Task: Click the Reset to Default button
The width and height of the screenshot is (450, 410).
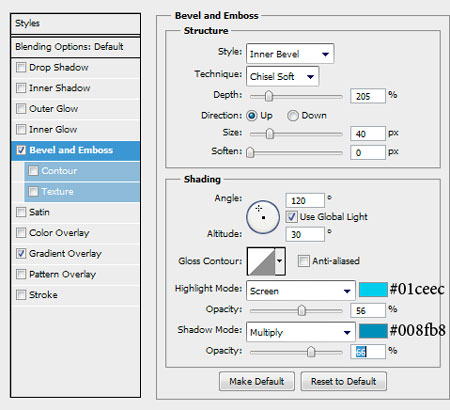Action: (x=344, y=381)
